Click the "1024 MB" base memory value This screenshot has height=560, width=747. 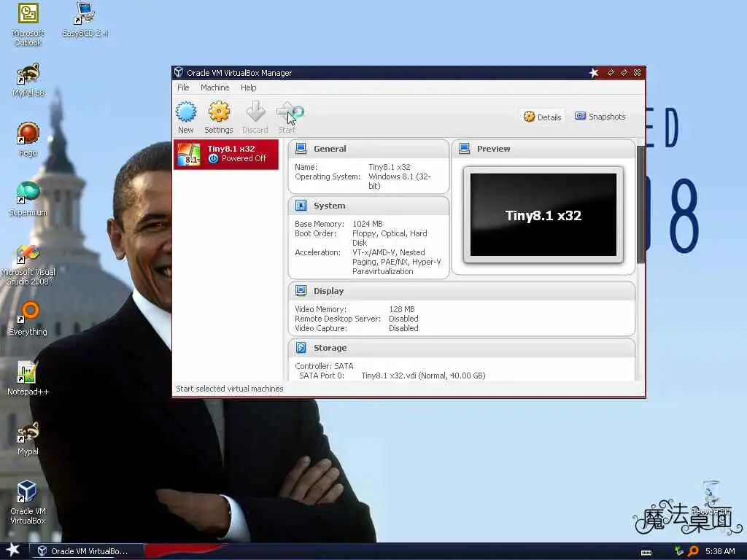368,224
